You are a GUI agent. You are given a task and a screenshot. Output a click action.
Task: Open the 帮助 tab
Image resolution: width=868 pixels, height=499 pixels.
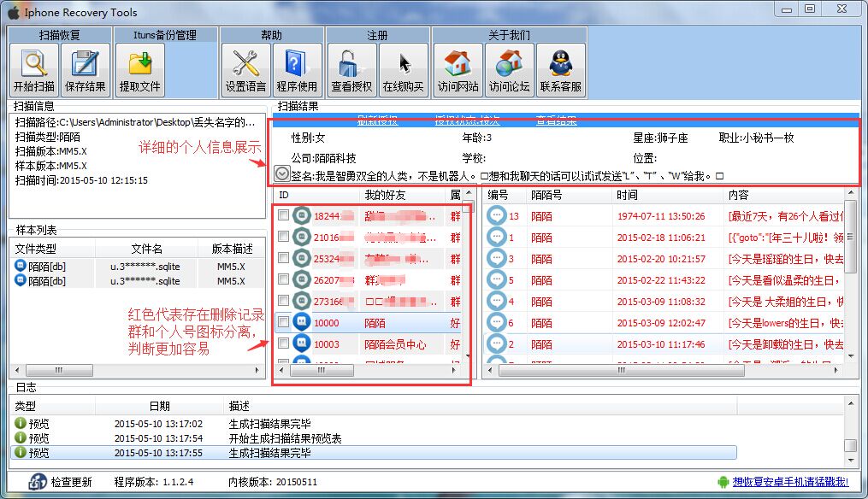point(271,35)
